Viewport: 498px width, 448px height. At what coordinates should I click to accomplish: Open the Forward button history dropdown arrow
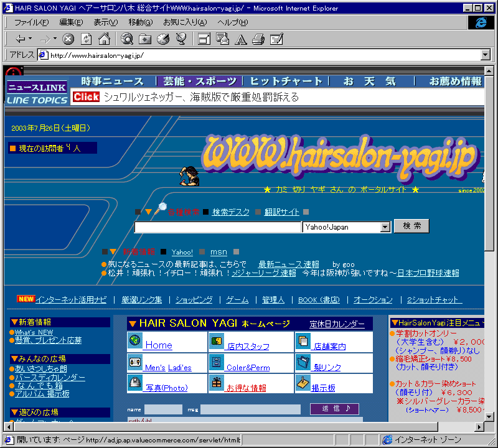pyautogui.click(x=55, y=39)
